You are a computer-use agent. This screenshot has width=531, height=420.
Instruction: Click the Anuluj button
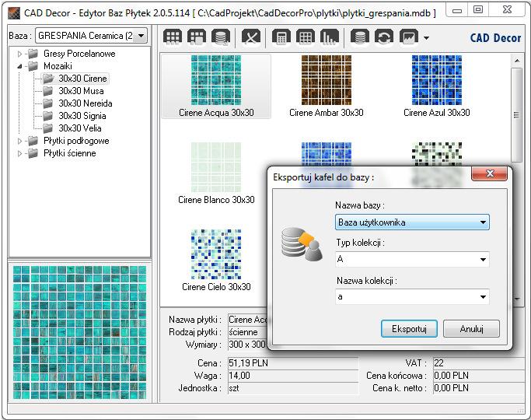pyautogui.click(x=471, y=329)
